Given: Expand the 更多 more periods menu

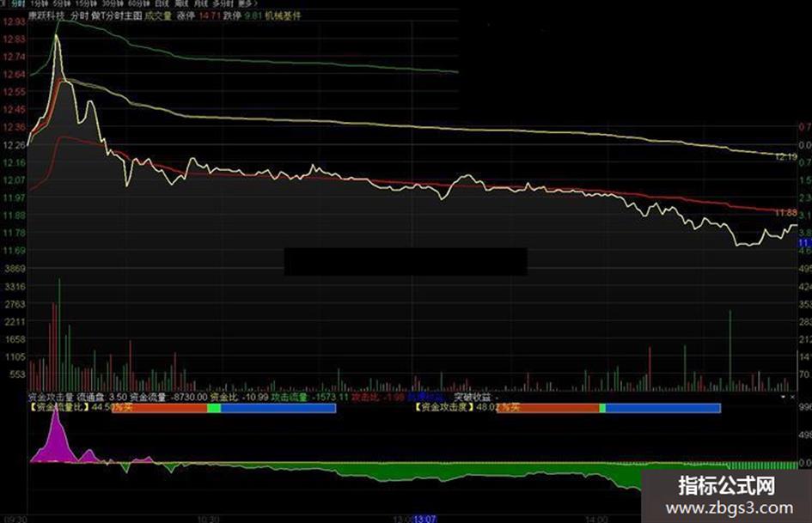Looking at the screenshot, I should pos(247,3).
